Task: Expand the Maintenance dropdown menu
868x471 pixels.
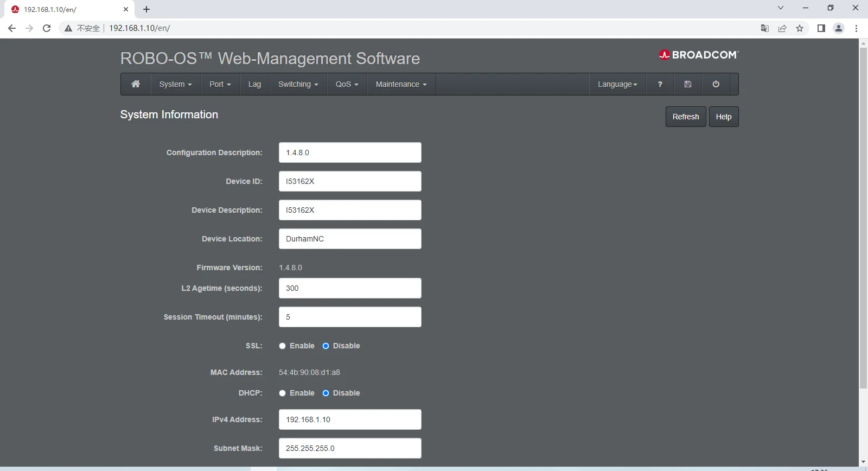Action: tap(401, 84)
